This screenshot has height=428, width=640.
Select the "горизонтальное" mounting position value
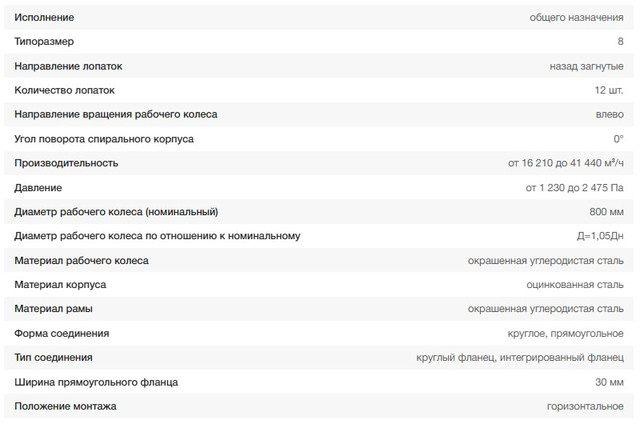pos(585,406)
